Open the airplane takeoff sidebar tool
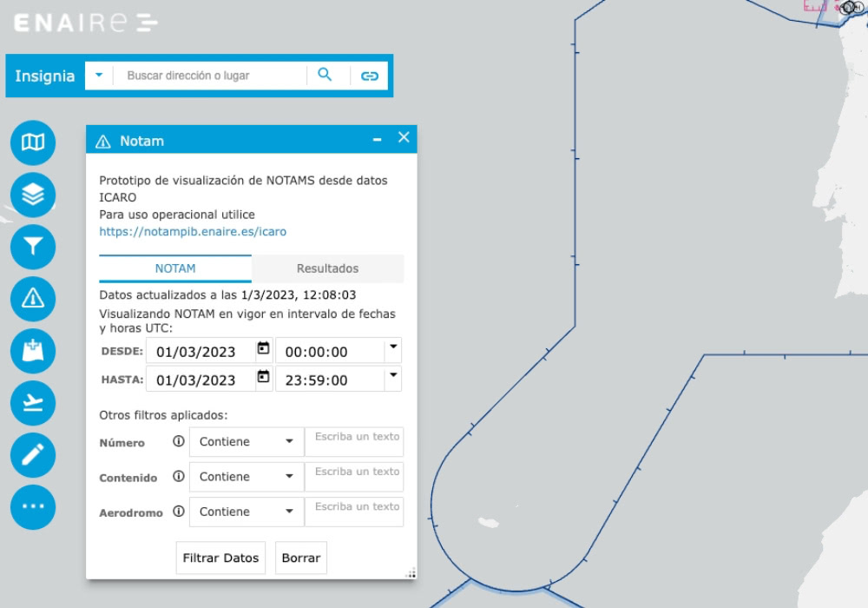The height and width of the screenshot is (608, 868). pos(33,403)
